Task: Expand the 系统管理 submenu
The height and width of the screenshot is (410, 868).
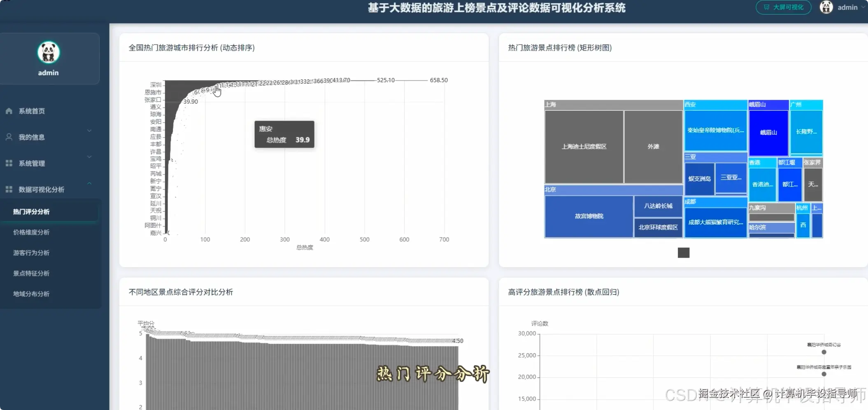Action: (89, 157)
